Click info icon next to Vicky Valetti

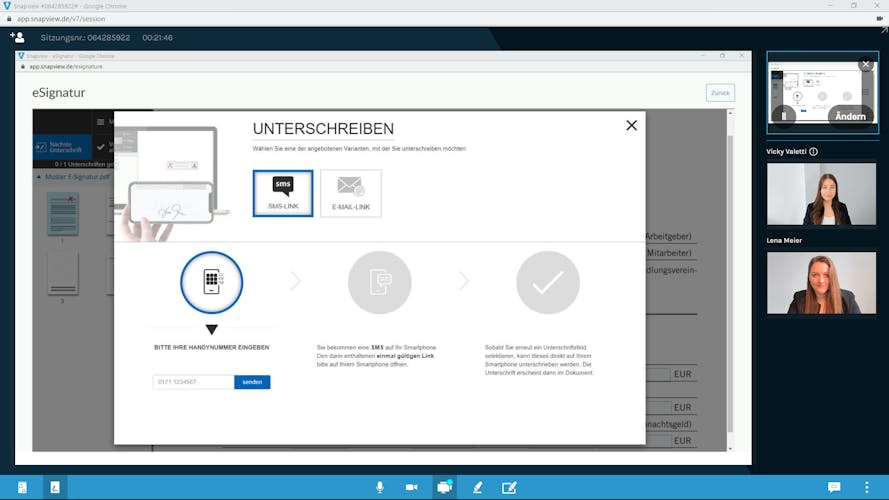point(813,152)
